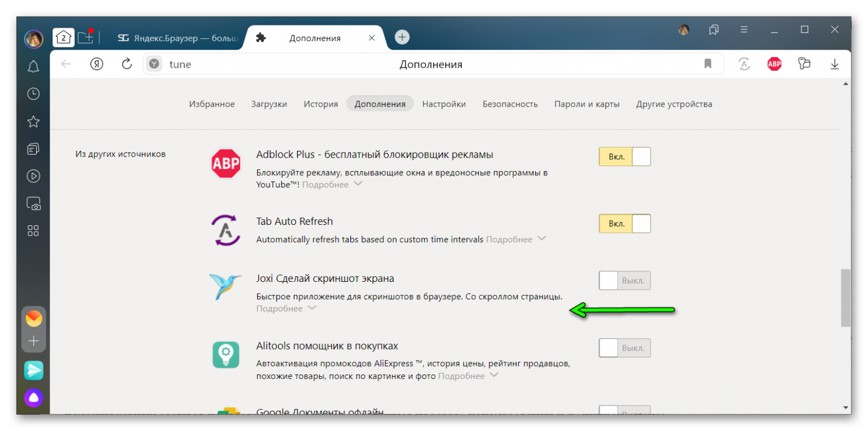Image resolution: width=868 pixels, height=431 pixels.
Task: Open the browser hamburger menu
Action: coord(744,29)
